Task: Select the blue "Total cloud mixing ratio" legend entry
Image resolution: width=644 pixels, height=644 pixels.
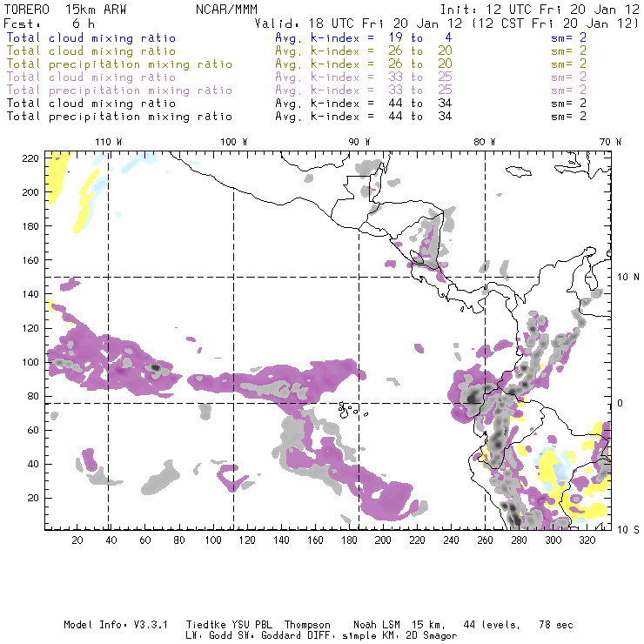Action: click(103, 38)
